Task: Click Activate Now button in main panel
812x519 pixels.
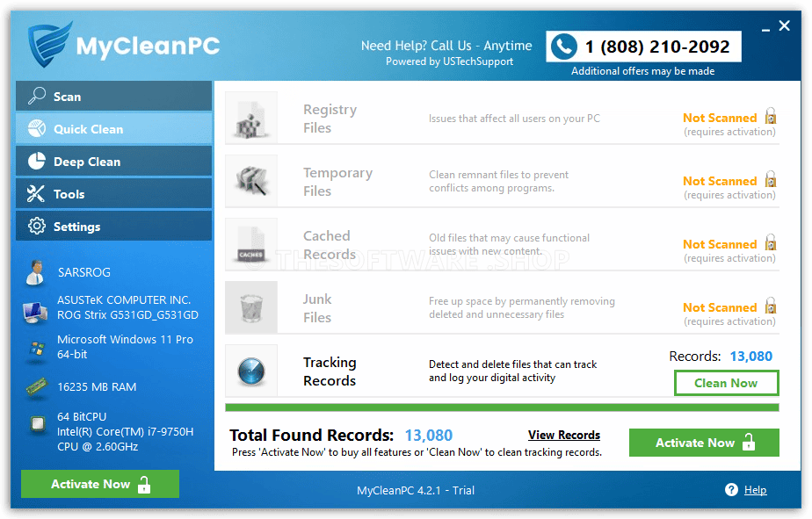Action: coord(704,443)
